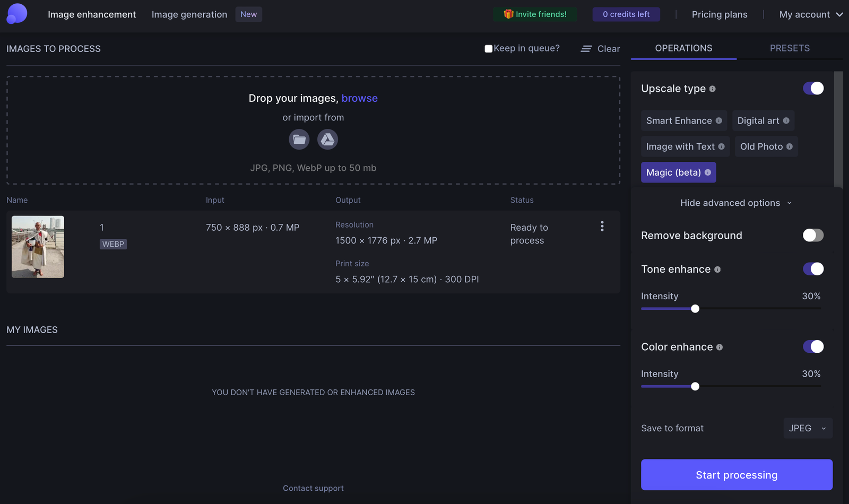
Task: Click the browse link in drop zone
Action: point(359,98)
